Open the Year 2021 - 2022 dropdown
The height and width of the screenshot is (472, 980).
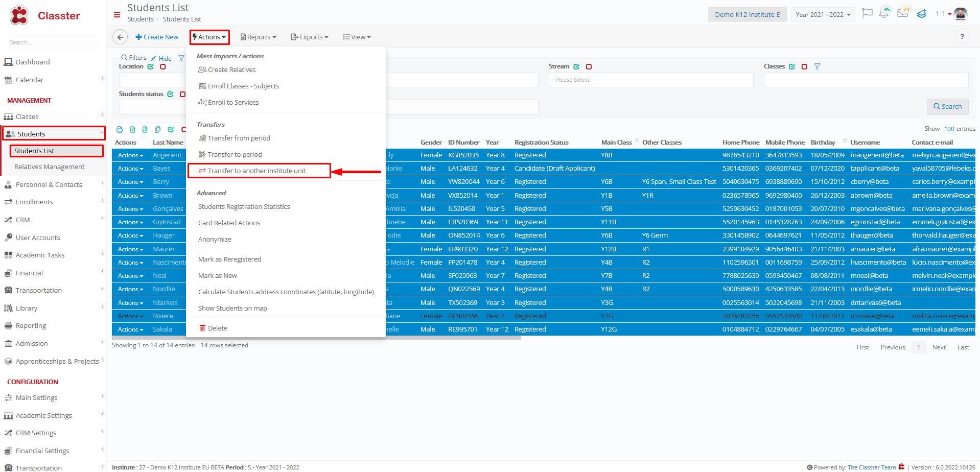pyautogui.click(x=823, y=14)
